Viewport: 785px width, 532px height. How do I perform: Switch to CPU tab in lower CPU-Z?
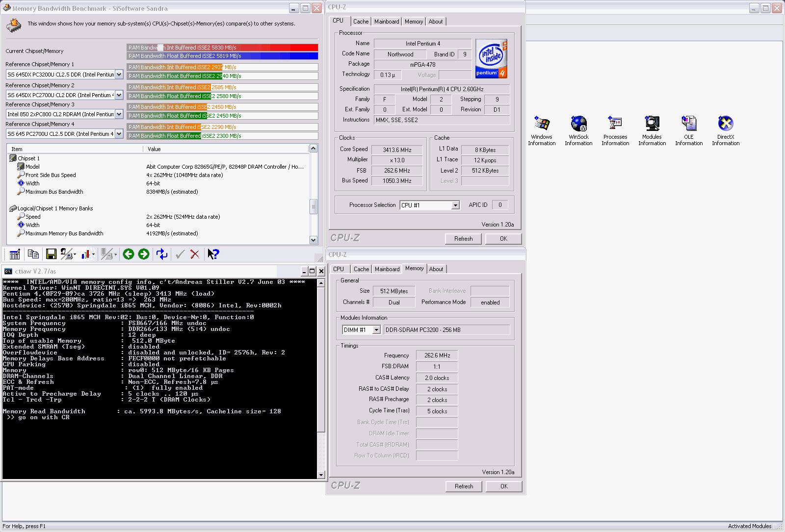(x=339, y=269)
